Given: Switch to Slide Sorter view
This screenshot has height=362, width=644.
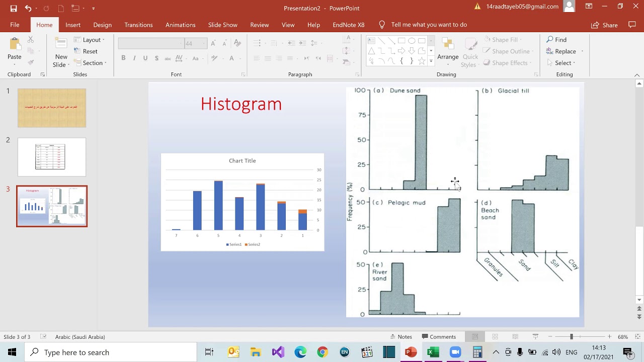Looking at the screenshot, I should point(495,337).
